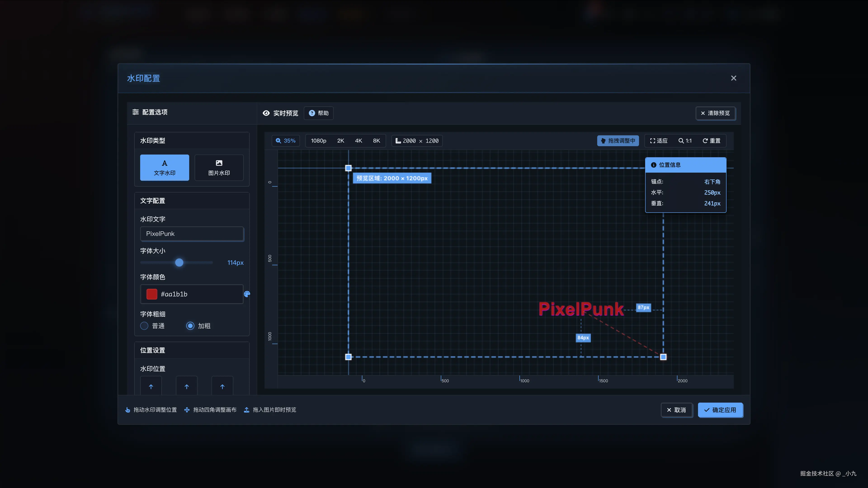
Task: Select the 1080p resolution preset
Action: tap(318, 141)
